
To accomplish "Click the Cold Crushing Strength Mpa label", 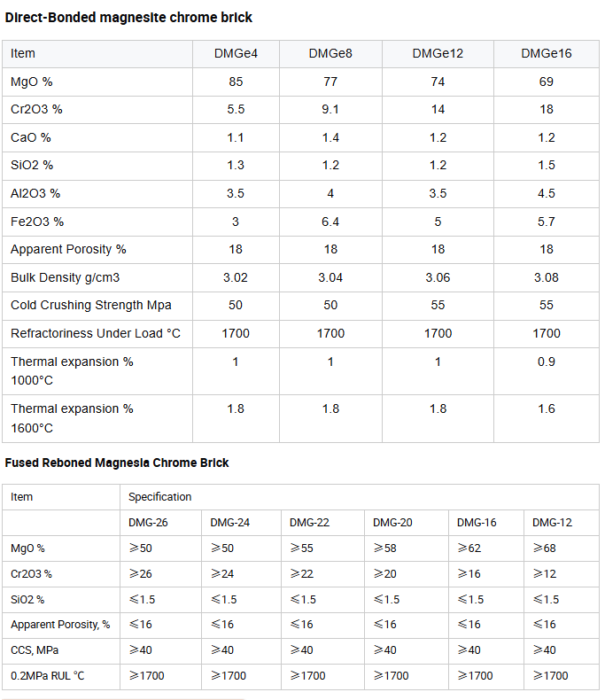I will [91, 305].
